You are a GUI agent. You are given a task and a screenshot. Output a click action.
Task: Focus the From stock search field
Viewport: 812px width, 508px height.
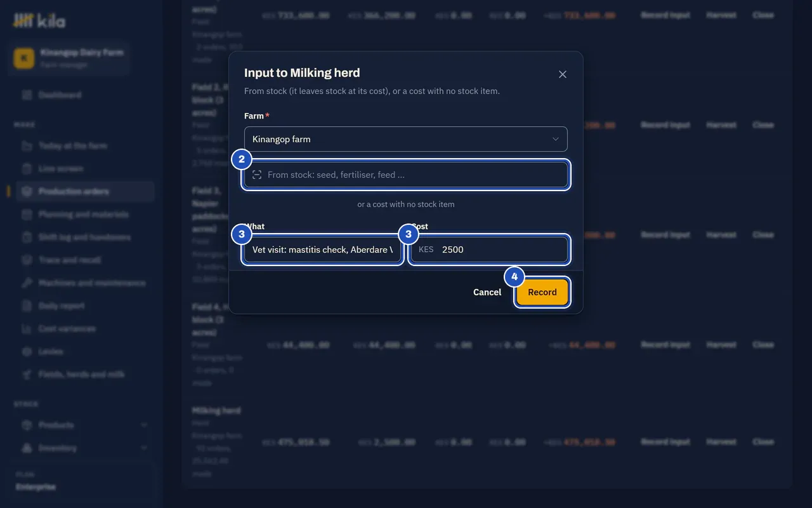pos(406,175)
